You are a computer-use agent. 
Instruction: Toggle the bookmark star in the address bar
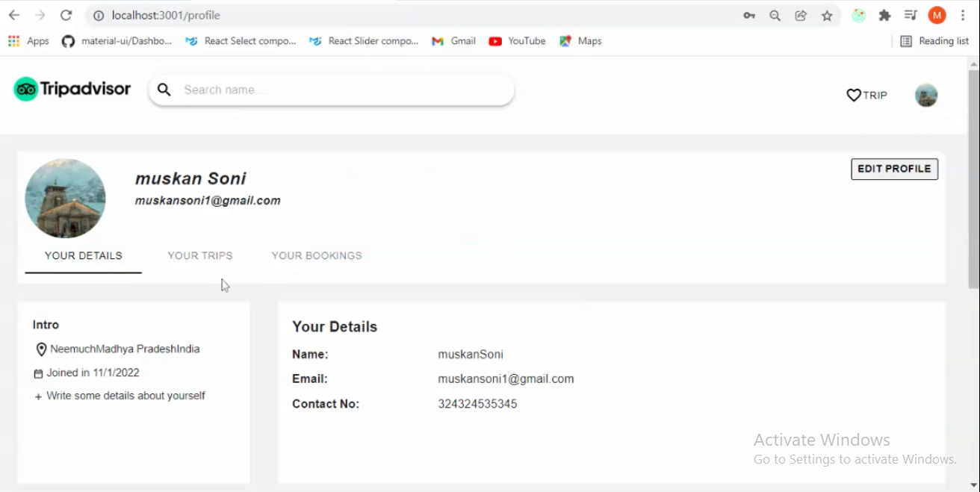827,15
